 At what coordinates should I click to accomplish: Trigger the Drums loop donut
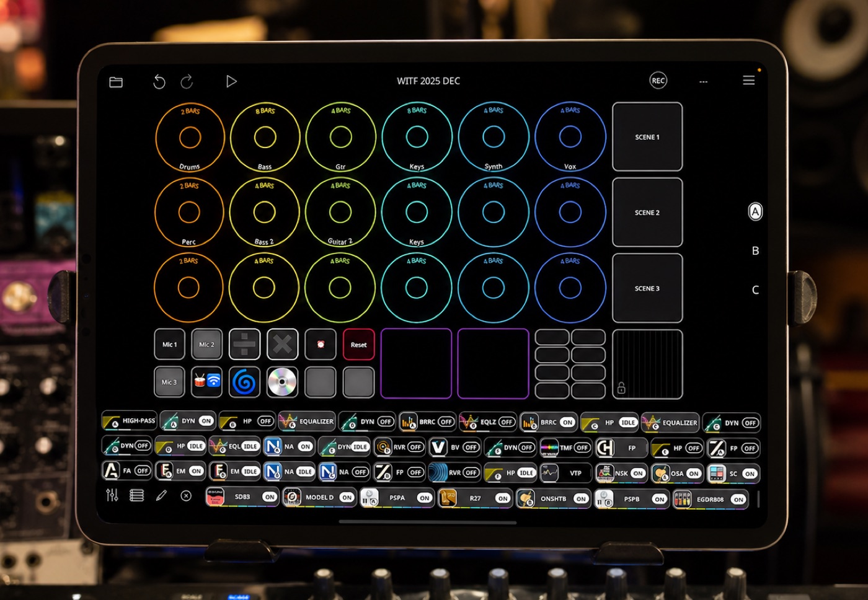click(190, 137)
